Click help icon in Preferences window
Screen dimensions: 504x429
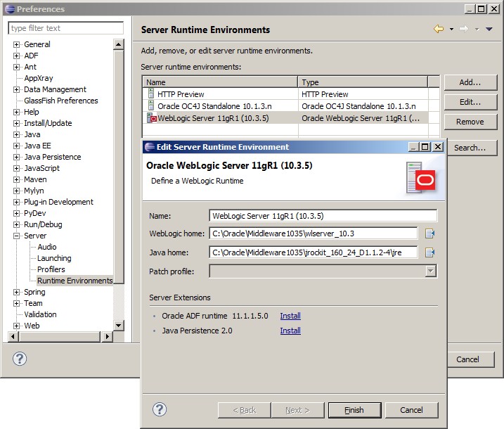click(x=20, y=359)
